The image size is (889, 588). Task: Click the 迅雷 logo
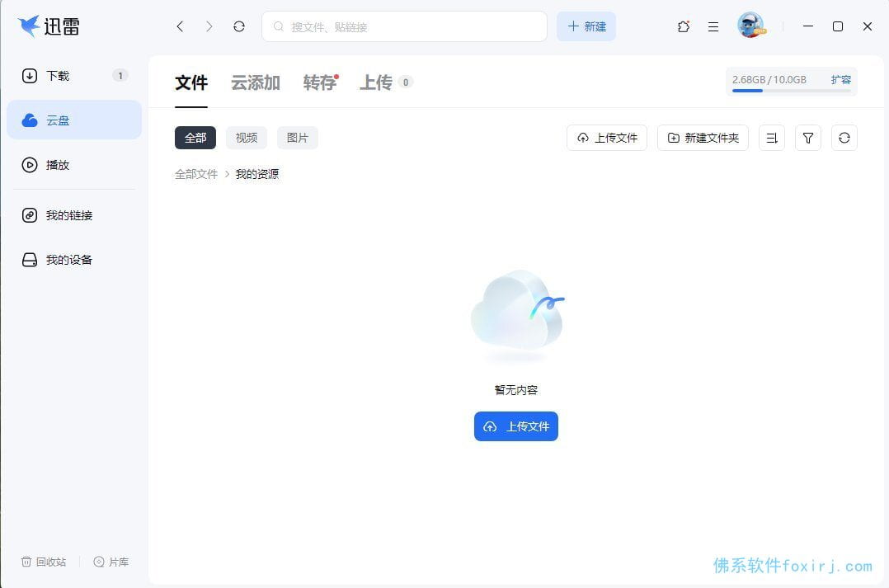coord(49,26)
